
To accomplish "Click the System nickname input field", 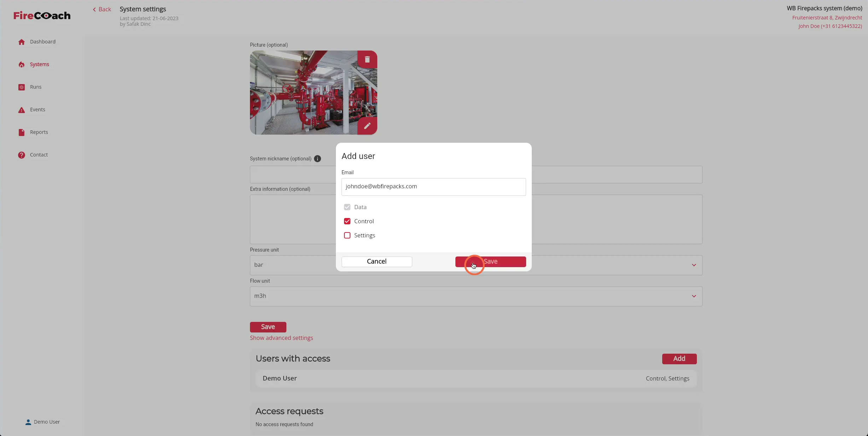I will tap(476, 175).
